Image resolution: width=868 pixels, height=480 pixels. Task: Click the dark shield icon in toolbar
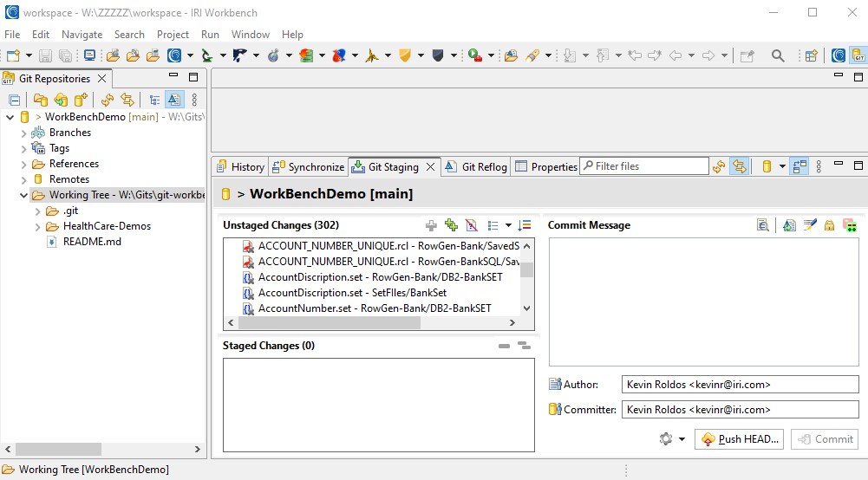tap(438, 55)
